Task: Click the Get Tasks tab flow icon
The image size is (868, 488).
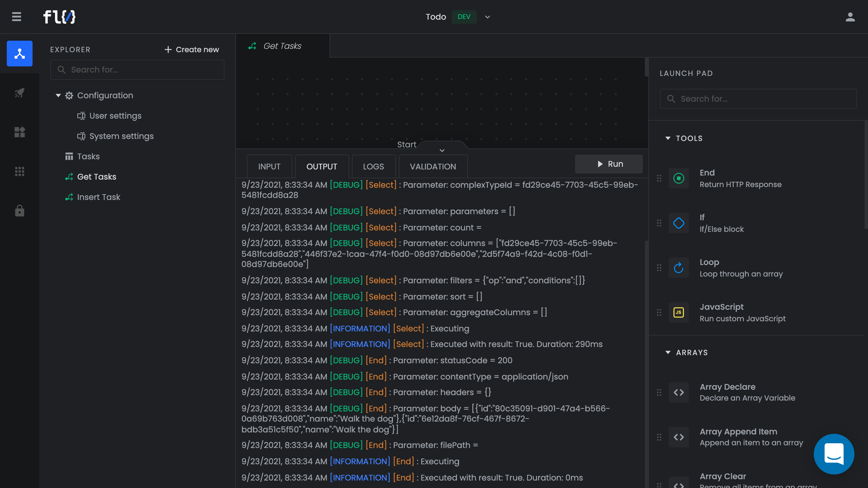Action: coord(252,46)
